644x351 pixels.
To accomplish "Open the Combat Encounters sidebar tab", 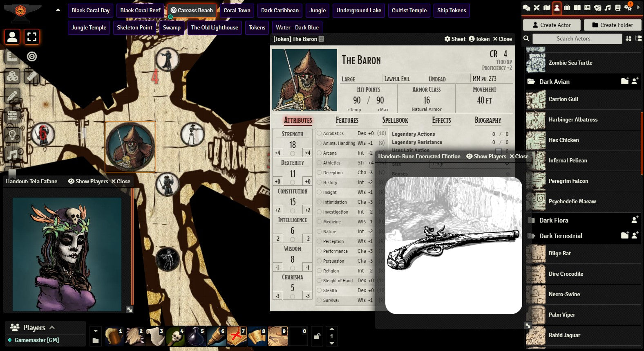I will pyautogui.click(x=537, y=7).
